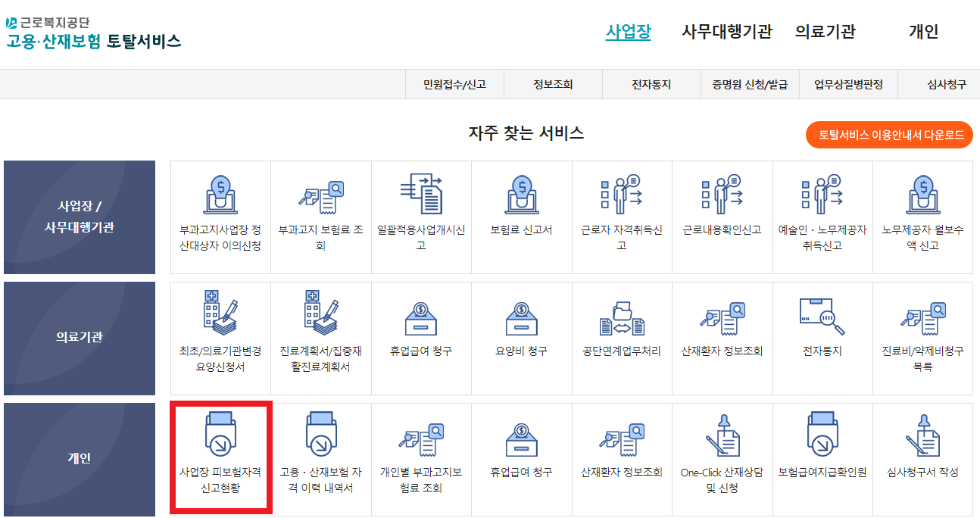Switch to 사무대행기관 top tab

click(726, 32)
